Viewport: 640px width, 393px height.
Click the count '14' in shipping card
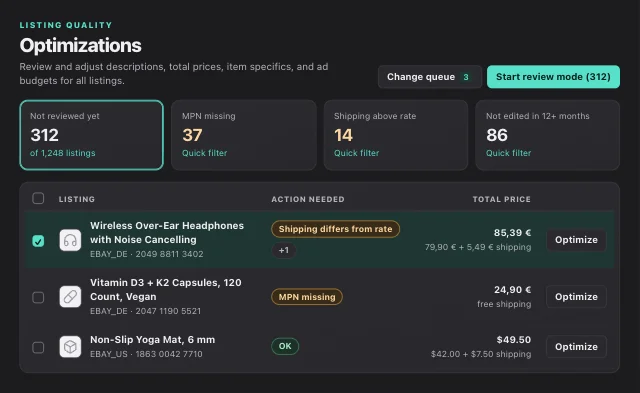pos(343,135)
